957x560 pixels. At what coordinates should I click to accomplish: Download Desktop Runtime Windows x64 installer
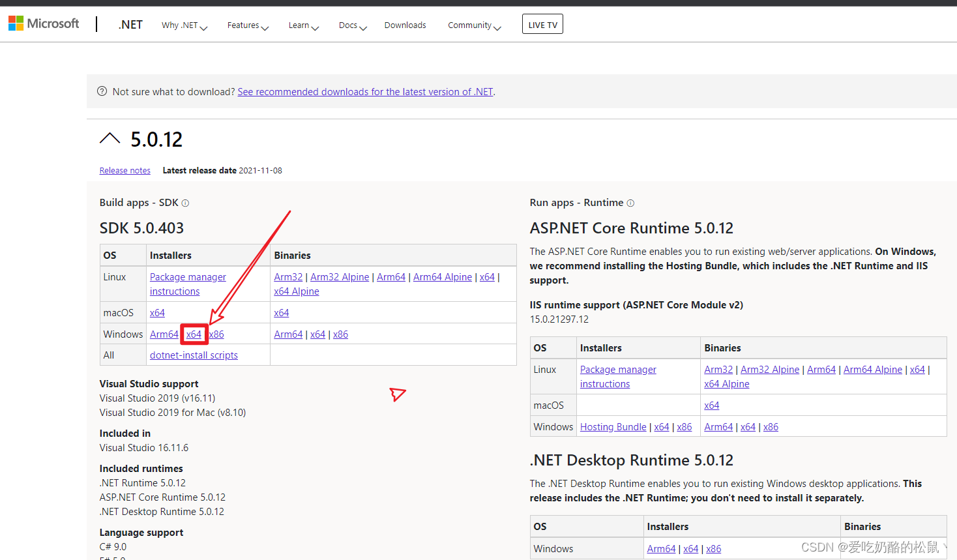coord(691,549)
